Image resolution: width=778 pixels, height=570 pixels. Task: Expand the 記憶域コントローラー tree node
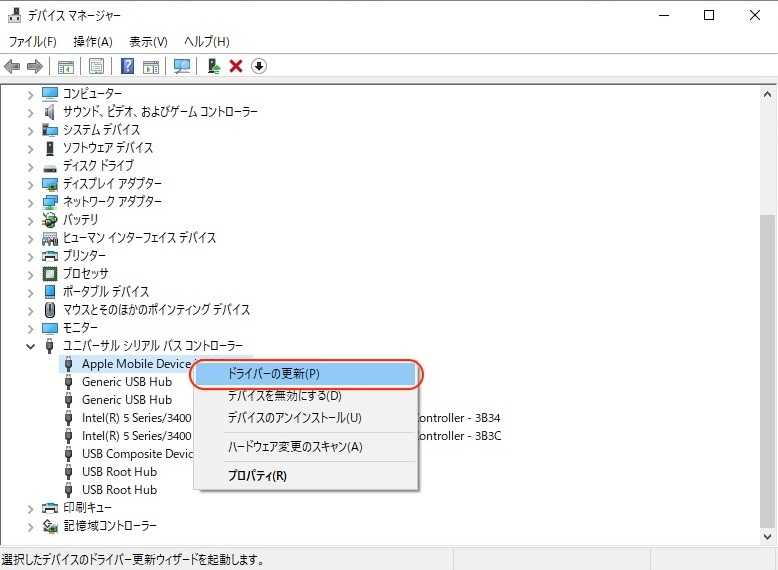[31, 526]
